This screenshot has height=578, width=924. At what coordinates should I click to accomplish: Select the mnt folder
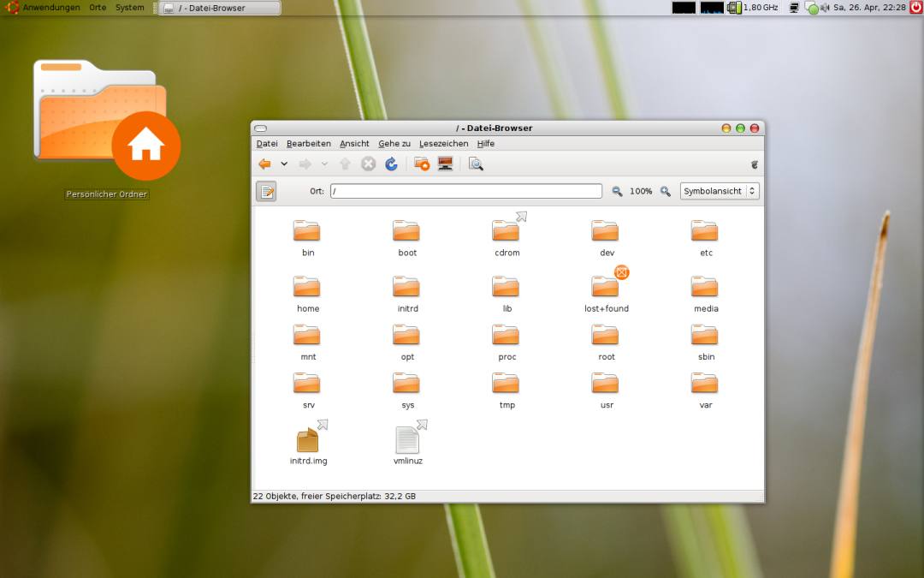[x=307, y=342]
